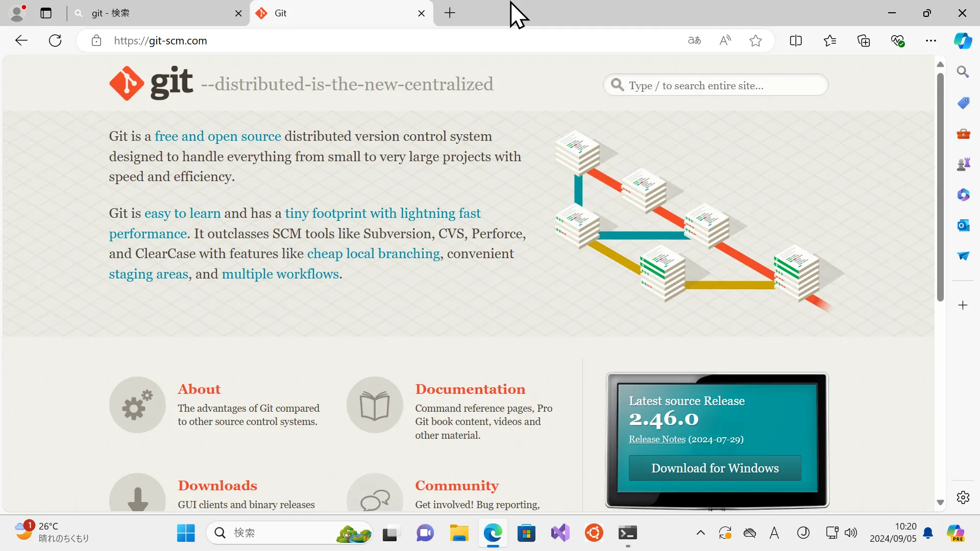Open a new browser tab
The image size is (980, 551).
click(450, 13)
